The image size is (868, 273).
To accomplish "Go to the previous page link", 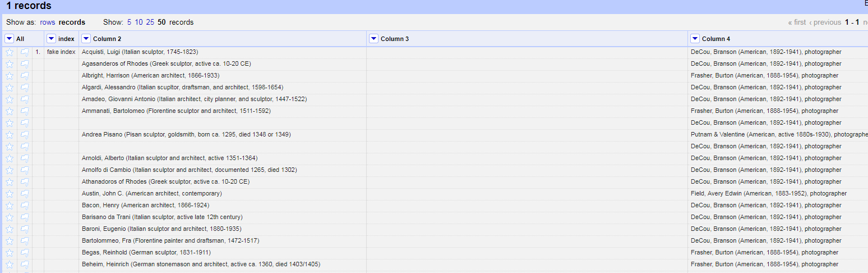I will tap(825, 22).
